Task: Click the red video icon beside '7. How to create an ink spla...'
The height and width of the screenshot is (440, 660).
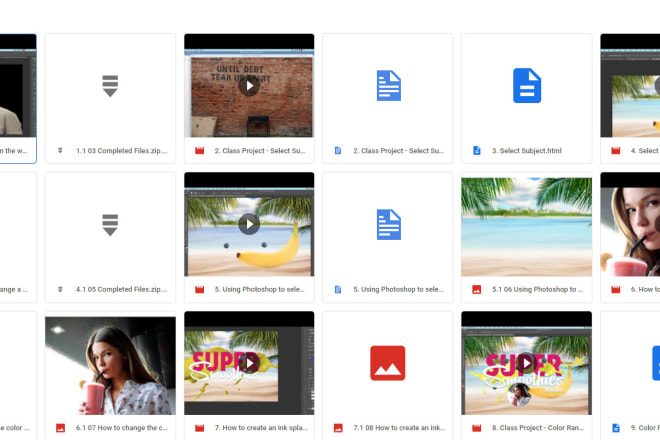Action: [x=200, y=428]
